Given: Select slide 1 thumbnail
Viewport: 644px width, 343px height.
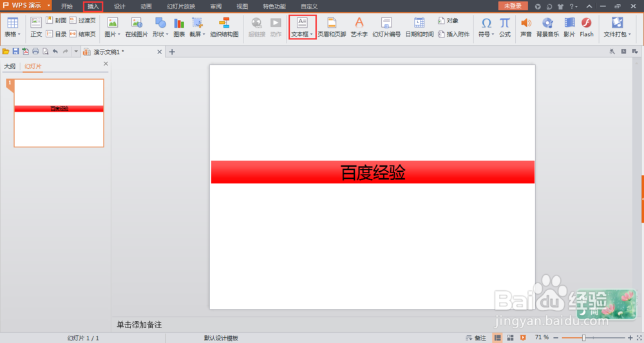Looking at the screenshot, I should (x=59, y=113).
